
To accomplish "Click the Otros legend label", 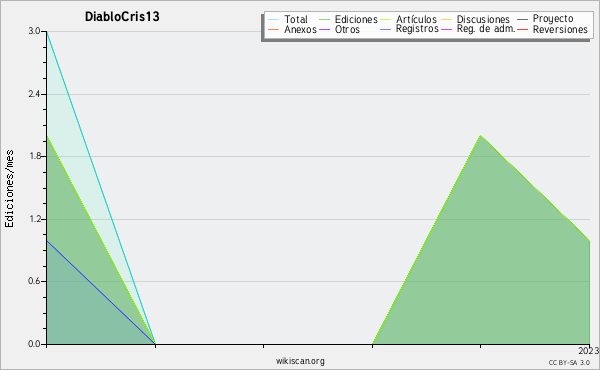I will pos(347,29).
